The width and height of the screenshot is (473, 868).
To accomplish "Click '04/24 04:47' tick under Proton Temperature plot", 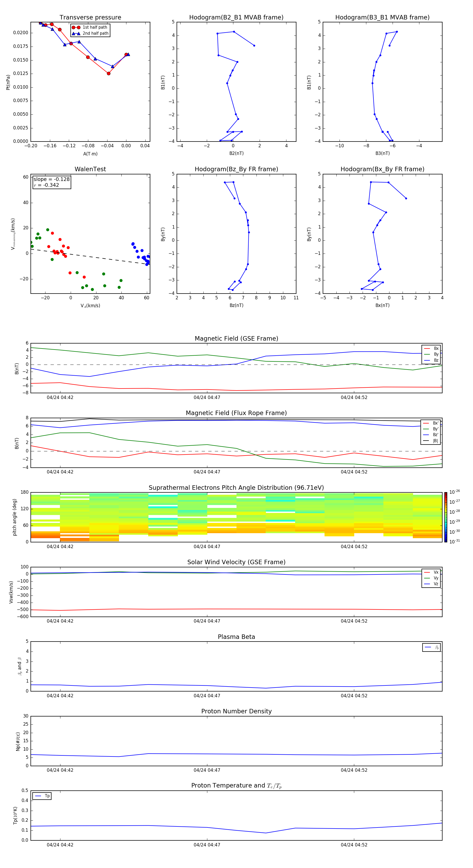I will 207,845.
